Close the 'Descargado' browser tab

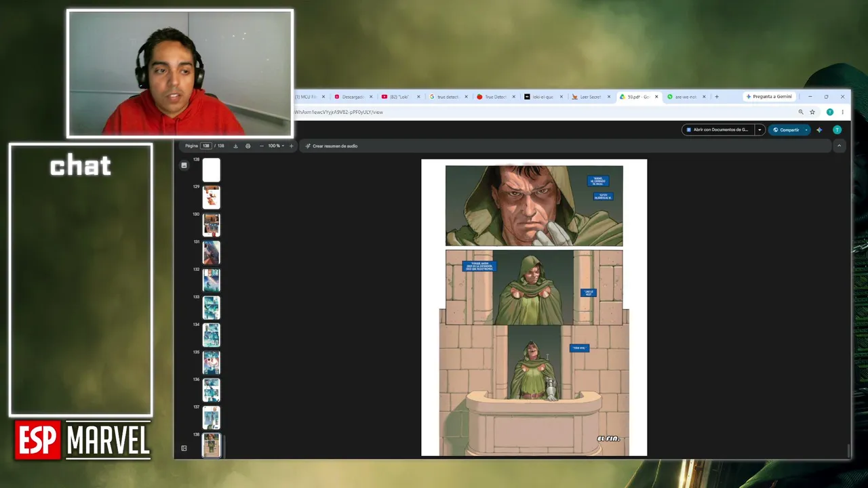(371, 97)
